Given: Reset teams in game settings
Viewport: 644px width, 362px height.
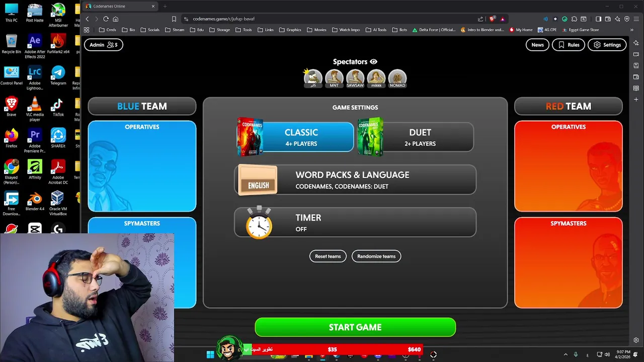Looking at the screenshot, I should pyautogui.click(x=328, y=256).
